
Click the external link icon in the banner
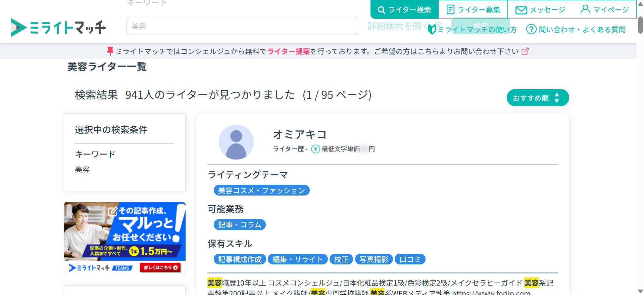point(525,51)
